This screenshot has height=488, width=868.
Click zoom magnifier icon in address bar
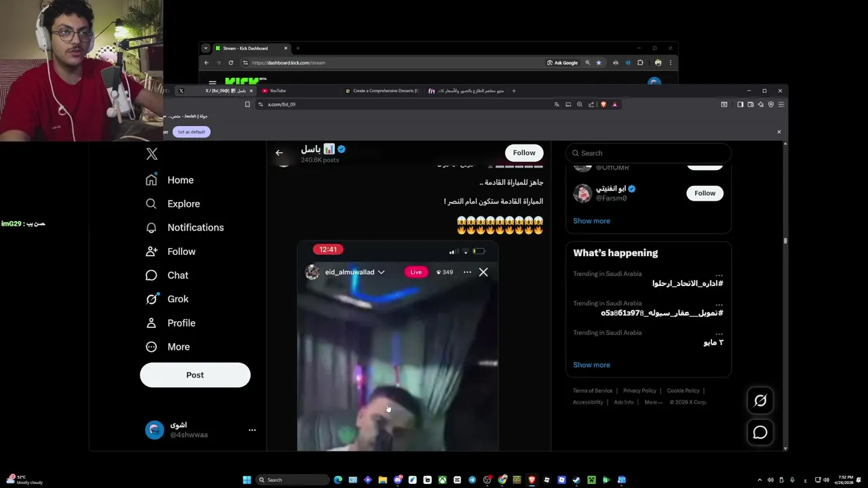580,104
